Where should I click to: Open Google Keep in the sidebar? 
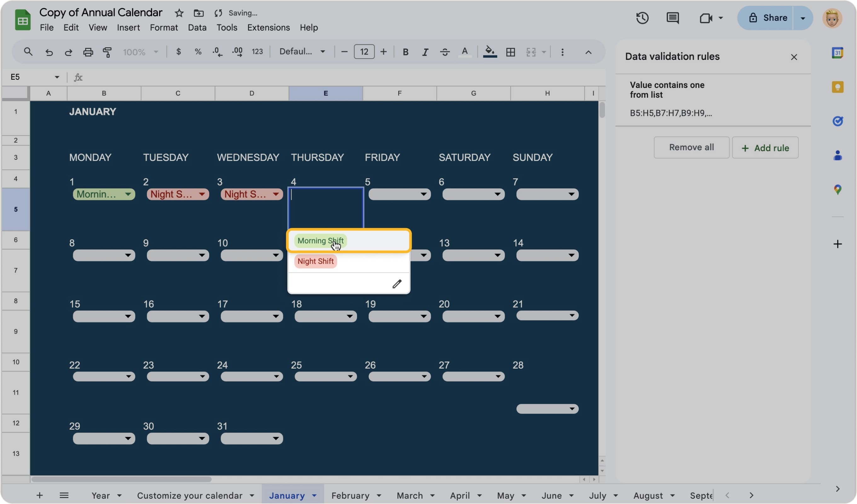(838, 87)
